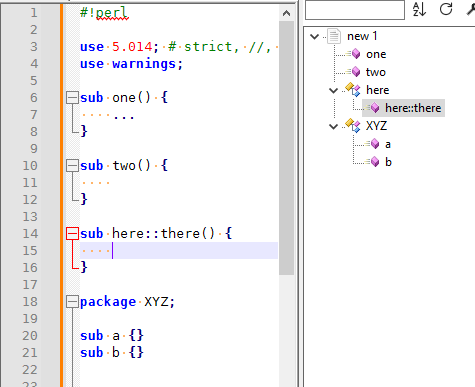The image size is (475, 387).
Task: Click the function list search field
Action: click(355, 10)
